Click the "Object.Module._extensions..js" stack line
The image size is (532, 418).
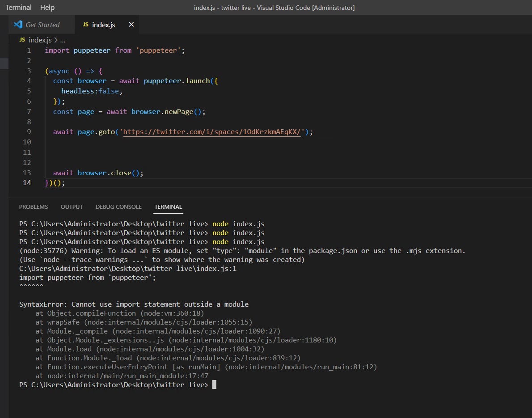tap(186, 340)
